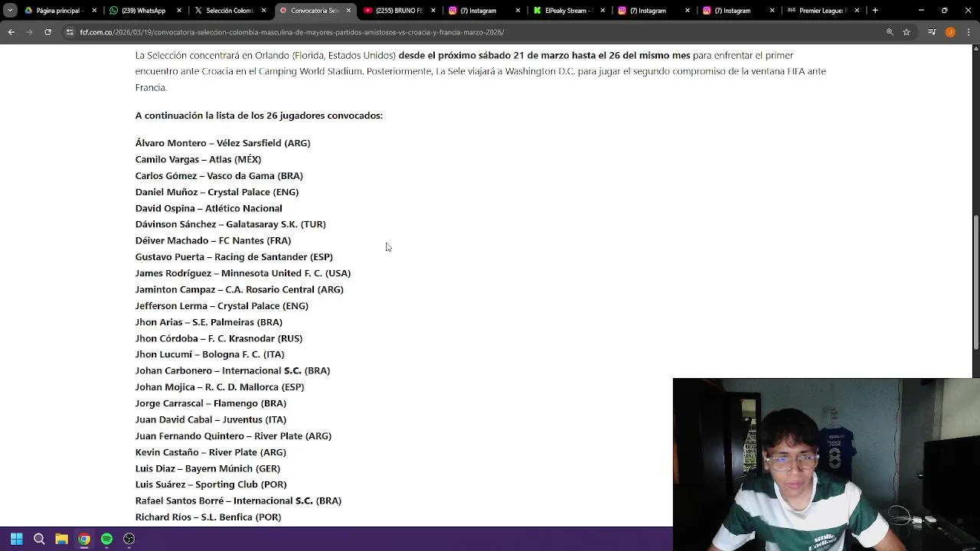980x551 pixels.
Task: Go forward to the next page
Action: pyautogui.click(x=29, y=32)
